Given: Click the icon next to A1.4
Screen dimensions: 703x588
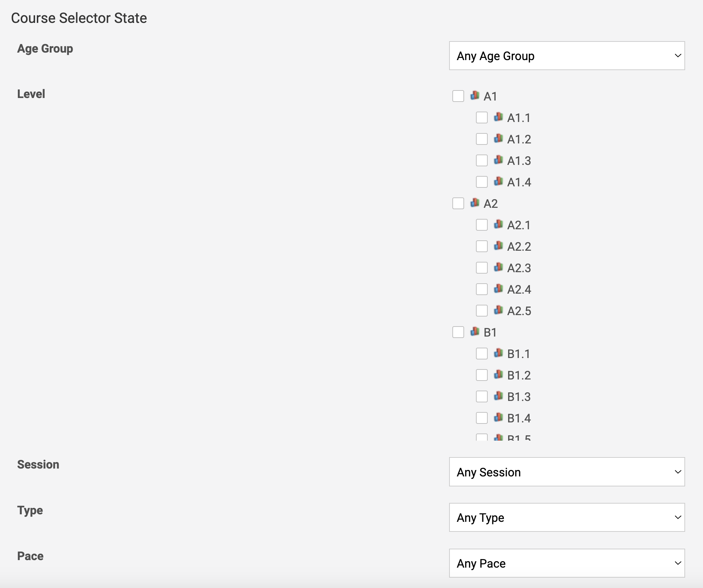Looking at the screenshot, I should click(x=498, y=181).
